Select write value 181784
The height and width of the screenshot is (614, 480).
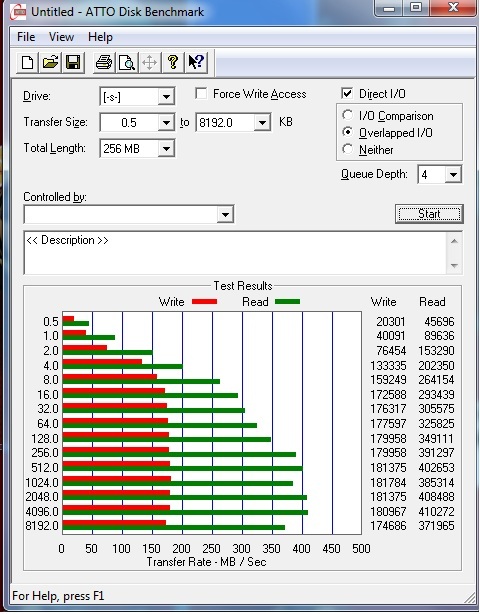coord(388,482)
